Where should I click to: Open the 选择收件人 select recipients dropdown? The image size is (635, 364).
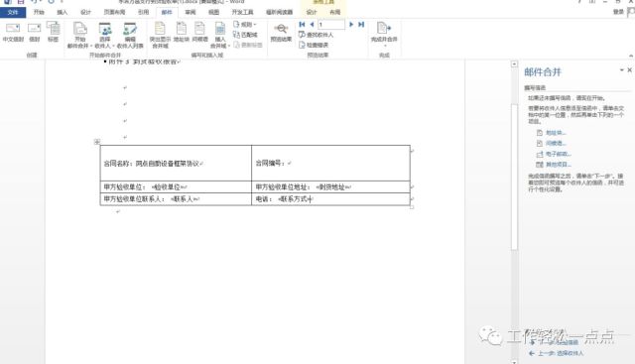point(105,35)
